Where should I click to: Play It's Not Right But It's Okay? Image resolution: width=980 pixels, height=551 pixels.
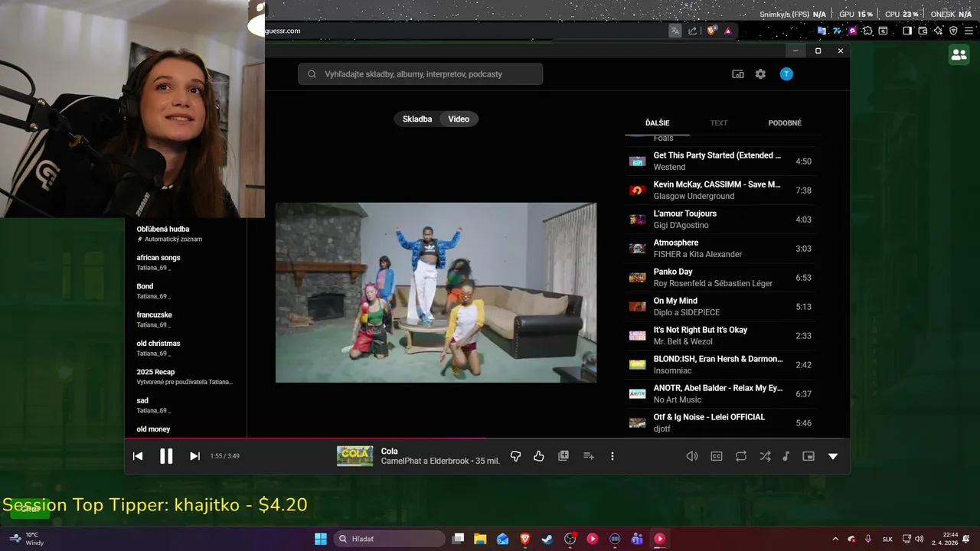(x=720, y=336)
